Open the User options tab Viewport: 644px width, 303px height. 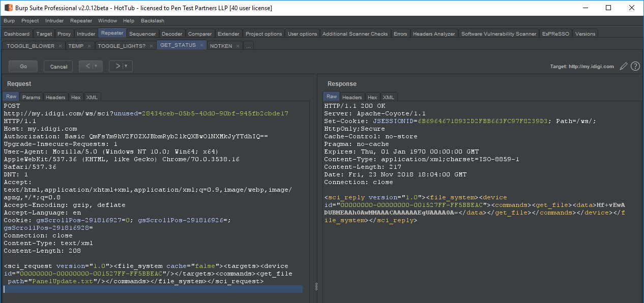(302, 34)
